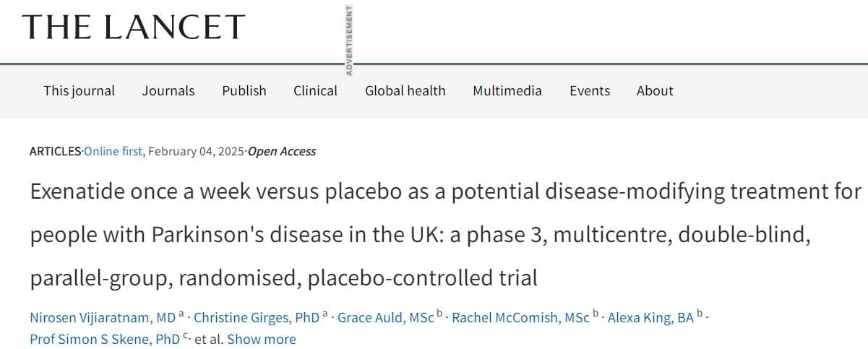The width and height of the screenshot is (868, 349).
Task: Follow the Online first link
Action: coord(113,151)
